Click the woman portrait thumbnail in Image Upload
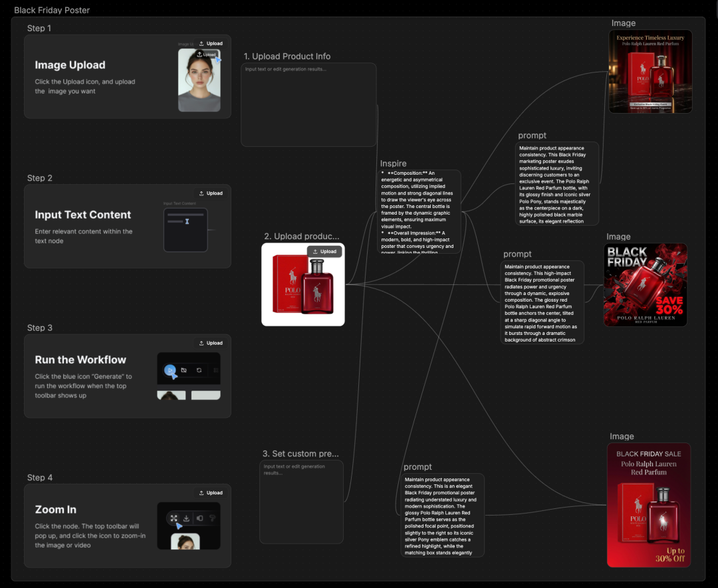Screen dimensions: 718x588 pos(199,80)
